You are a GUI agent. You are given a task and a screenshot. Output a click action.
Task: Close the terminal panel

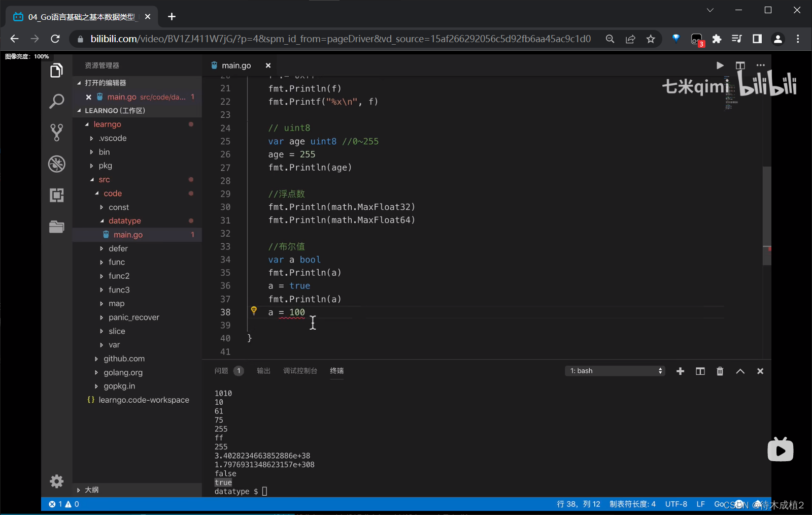[760, 371]
